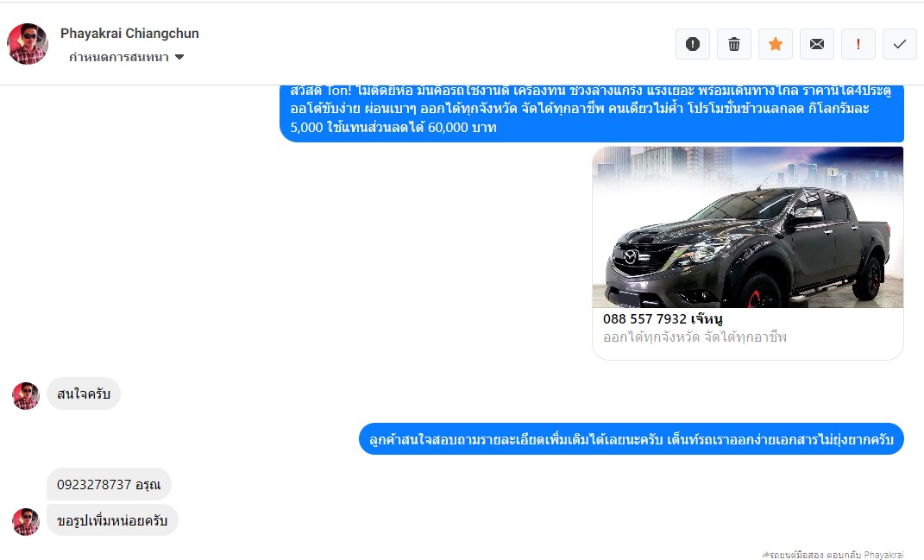Screen dimensions: 924x560
Task: Click the 0923278737 อรุณ message
Action: pyautogui.click(x=109, y=484)
